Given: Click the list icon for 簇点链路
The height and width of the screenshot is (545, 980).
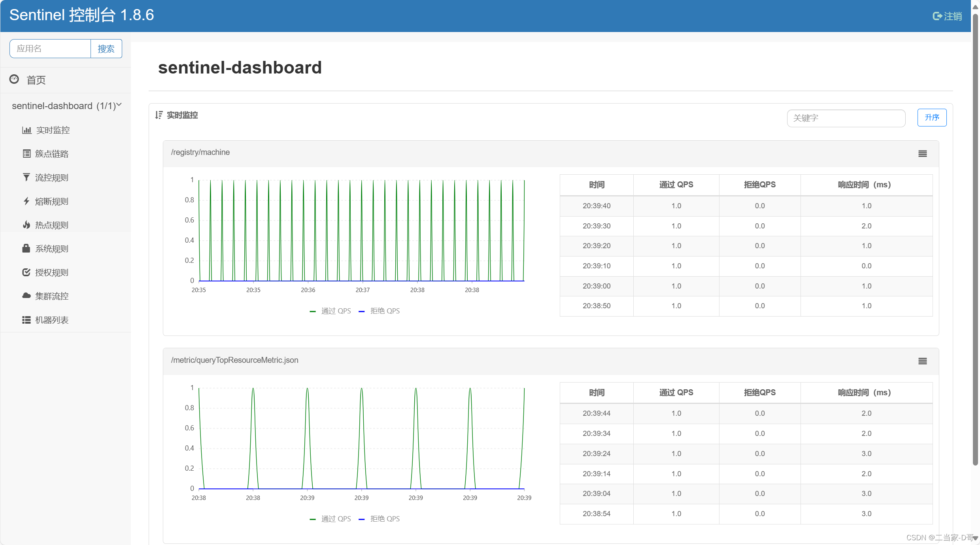Looking at the screenshot, I should click(x=26, y=154).
